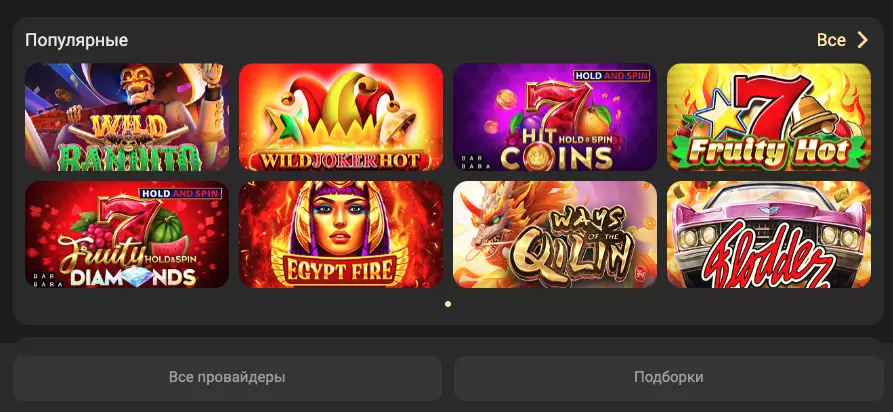Launch the Wild Joker Hot game

[341, 117]
